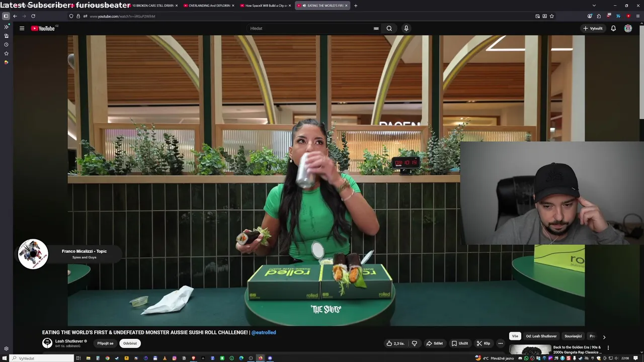644x362 pixels.
Task: Mute the playing tab via speaker icon
Action: click(304, 6)
